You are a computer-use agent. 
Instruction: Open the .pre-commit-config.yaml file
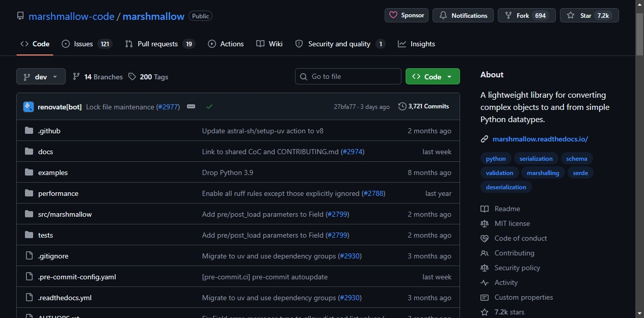(77, 277)
